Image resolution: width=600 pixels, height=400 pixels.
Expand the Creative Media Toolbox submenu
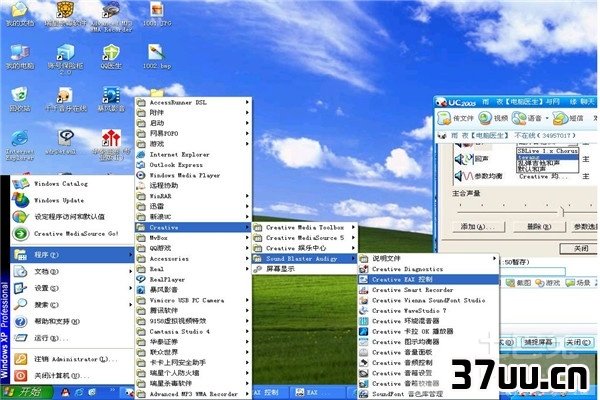(x=305, y=227)
